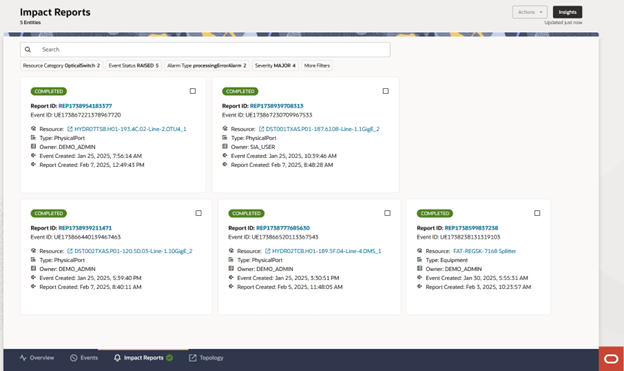This screenshot has height=371, width=624.
Task: Open external link icon for HYDR07TSB resource
Action: point(70,129)
